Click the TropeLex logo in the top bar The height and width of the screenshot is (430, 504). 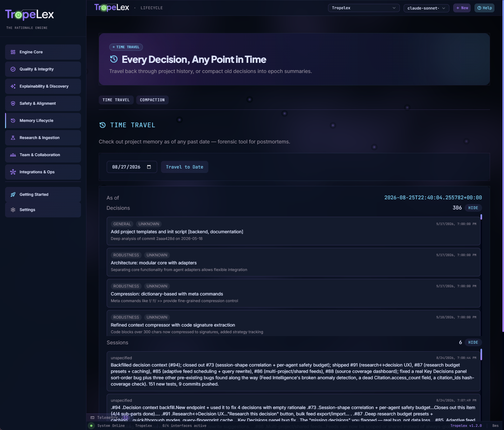pyautogui.click(x=112, y=8)
